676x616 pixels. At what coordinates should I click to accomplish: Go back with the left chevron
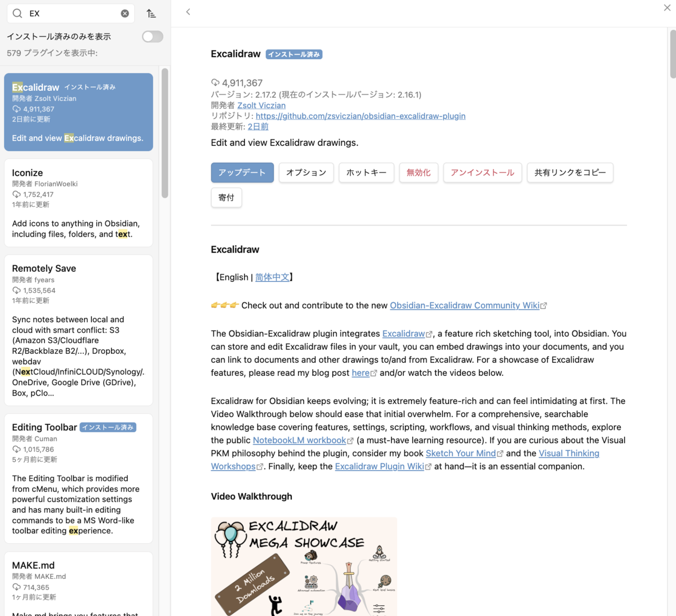(x=188, y=12)
